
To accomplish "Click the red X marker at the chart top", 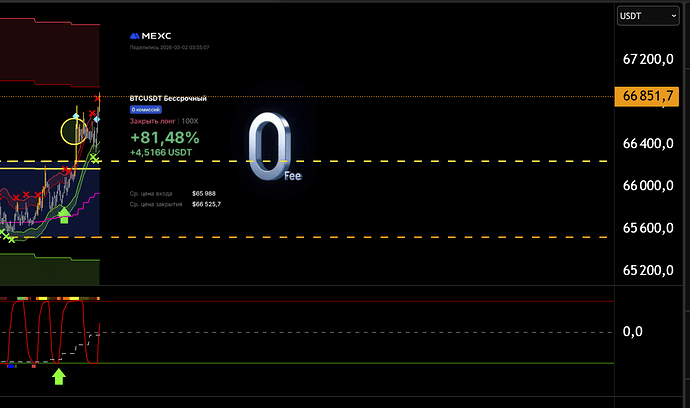I will (98, 98).
